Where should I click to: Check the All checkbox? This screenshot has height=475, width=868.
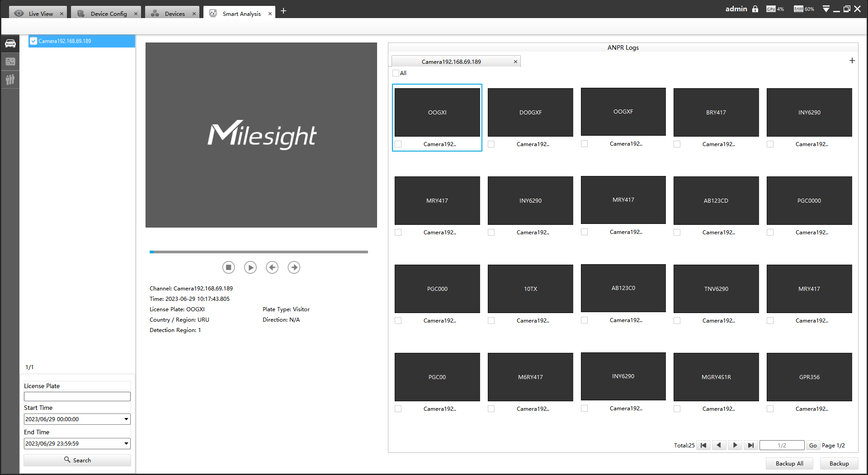[396, 73]
